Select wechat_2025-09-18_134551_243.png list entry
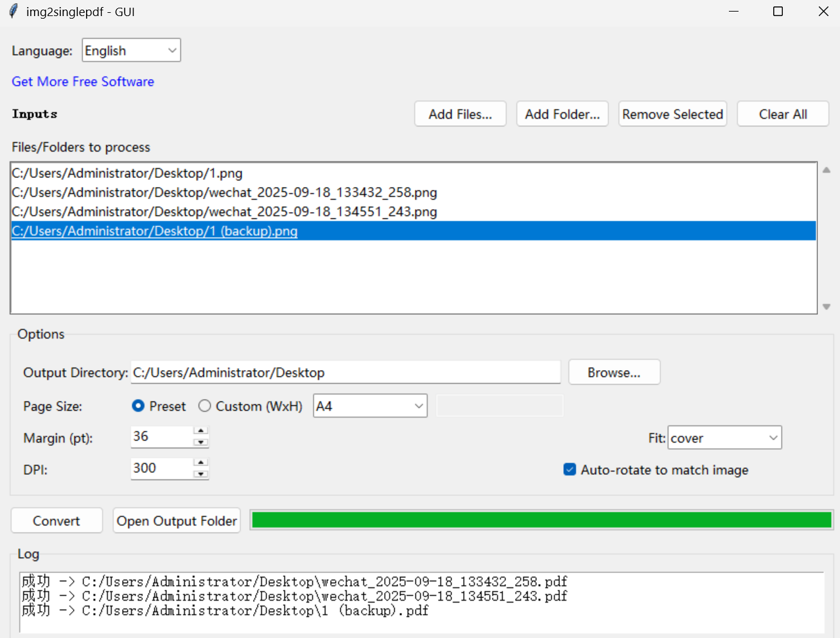The width and height of the screenshot is (840, 638). pos(224,212)
